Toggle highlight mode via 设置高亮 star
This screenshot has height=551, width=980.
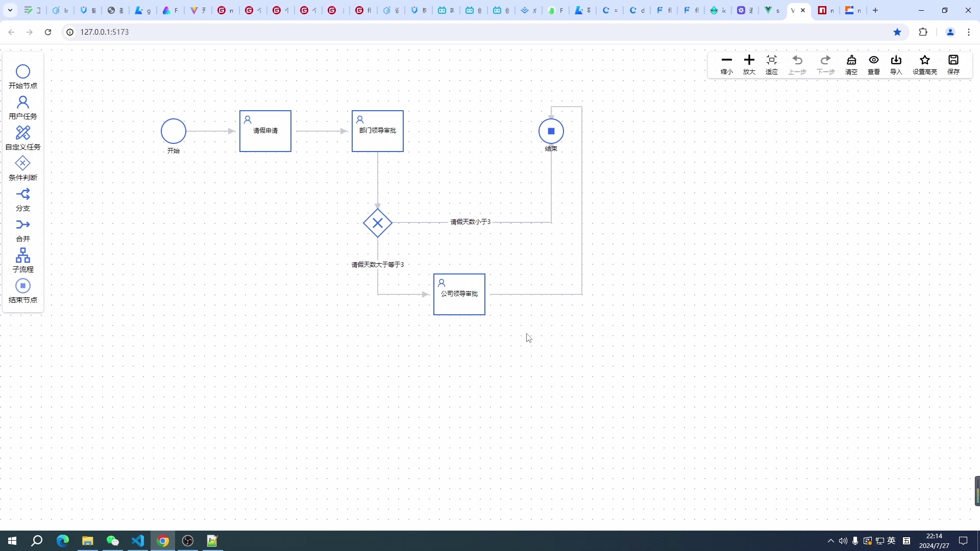tap(925, 64)
